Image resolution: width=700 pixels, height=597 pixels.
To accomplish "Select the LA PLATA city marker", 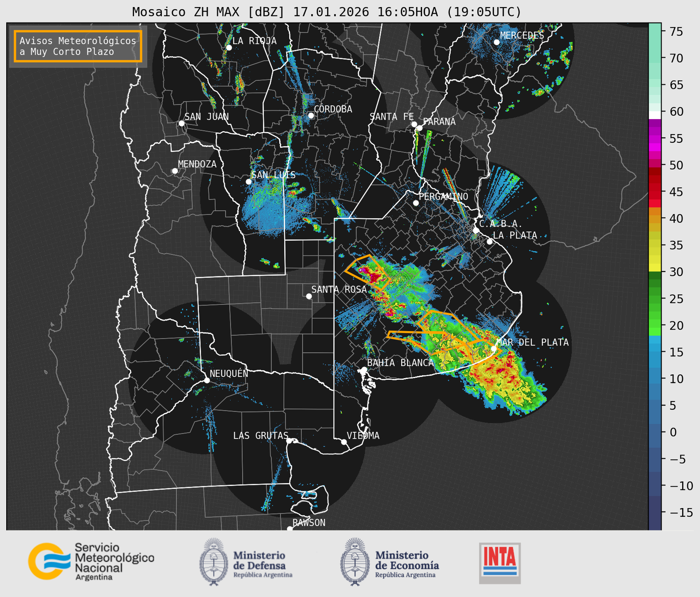I will (x=490, y=242).
